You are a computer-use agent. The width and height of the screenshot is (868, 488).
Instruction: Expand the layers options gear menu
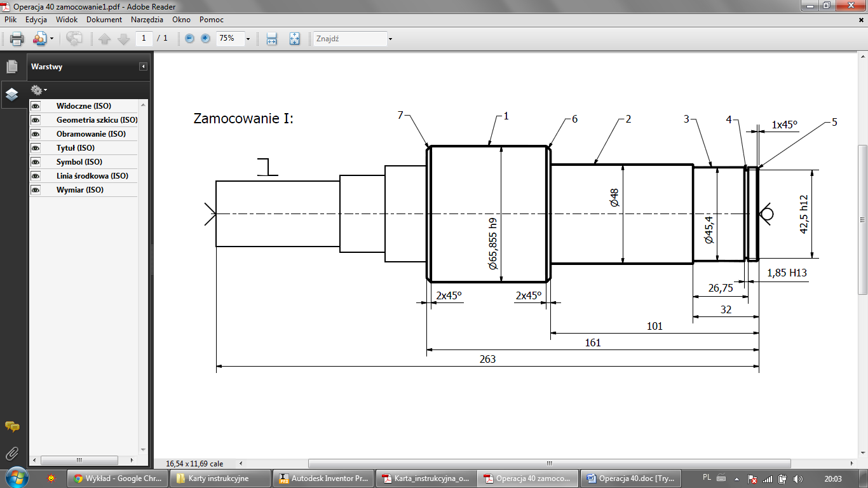tap(39, 90)
